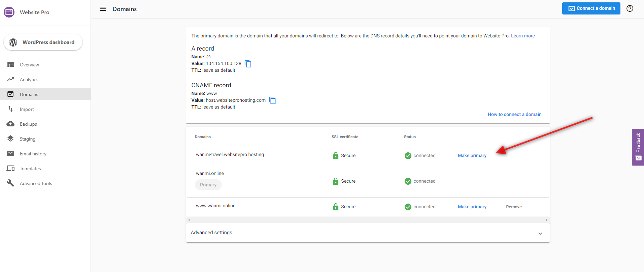
Task: Click the CNAME record heading
Action: pos(211,85)
